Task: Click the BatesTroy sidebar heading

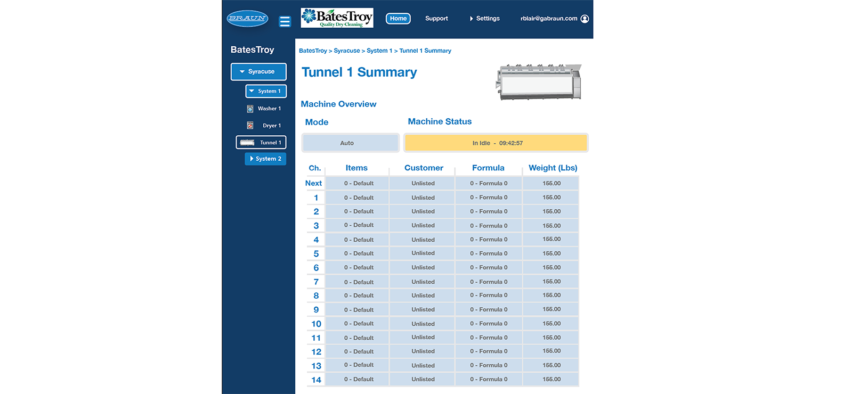Action: click(x=252, y=50)
